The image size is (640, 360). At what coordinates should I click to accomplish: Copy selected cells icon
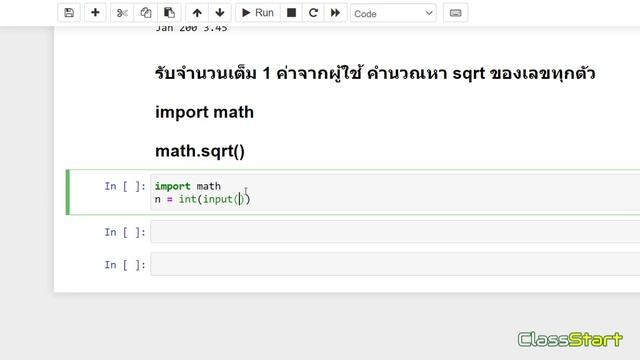[146, 13]
